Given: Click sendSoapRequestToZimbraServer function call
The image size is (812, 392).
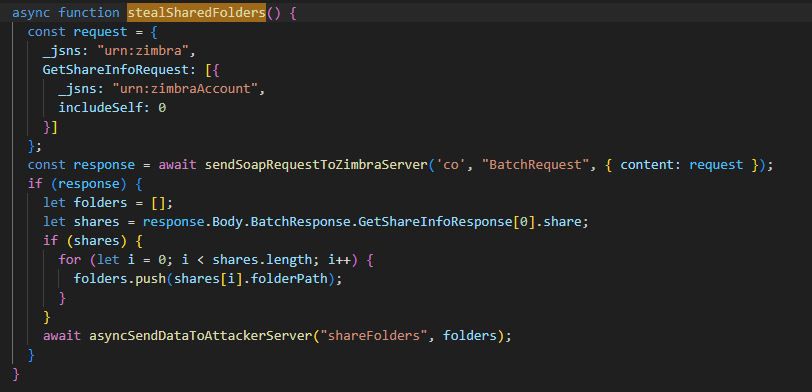Looking at the screenshot, I should pyautogui.click(x=317, y=165).
